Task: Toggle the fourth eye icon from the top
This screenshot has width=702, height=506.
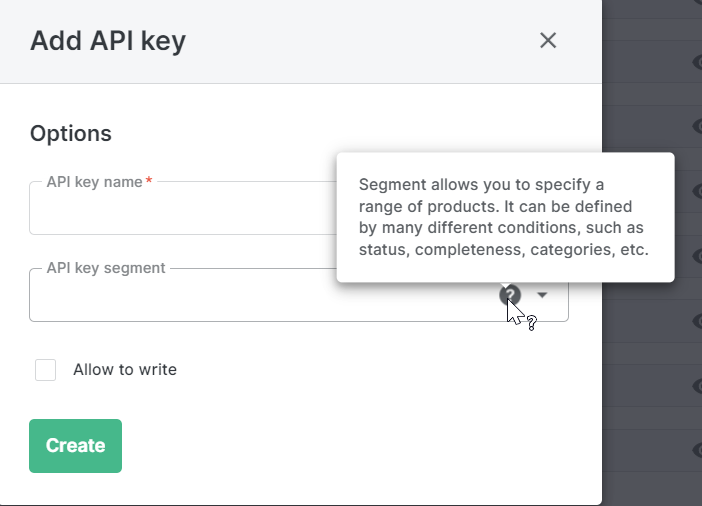Action: (x=697, y=255)
